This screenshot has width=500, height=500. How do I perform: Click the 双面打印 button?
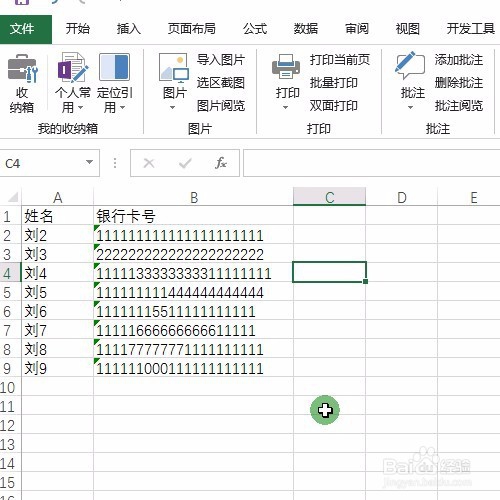(x=334, y=106)
